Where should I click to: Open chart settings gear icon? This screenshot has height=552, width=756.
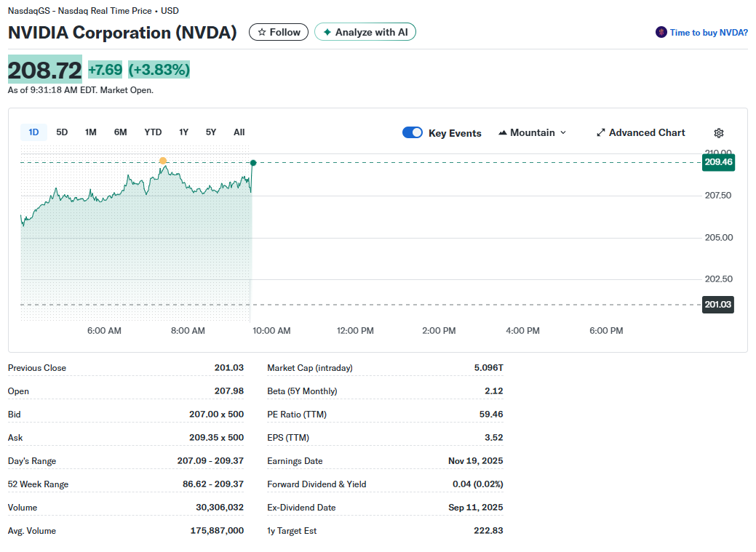[x=719, y=133]
